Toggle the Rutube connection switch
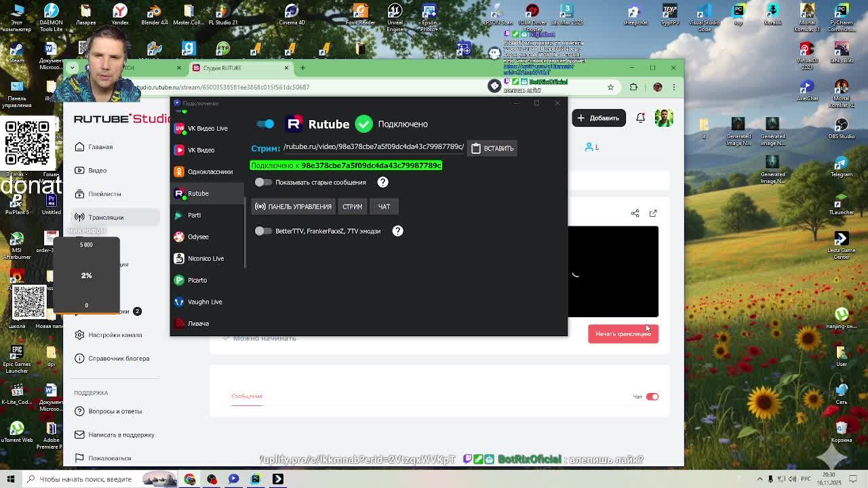Image resolution: width=868 pixels, height=488 pixels. click(265, 124)
